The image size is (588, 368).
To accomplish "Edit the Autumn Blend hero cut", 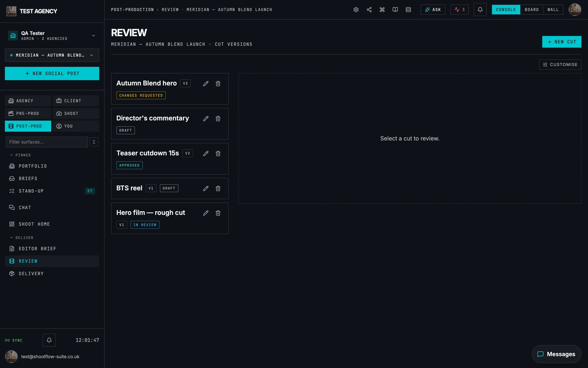I will click(x=206, y=84).
